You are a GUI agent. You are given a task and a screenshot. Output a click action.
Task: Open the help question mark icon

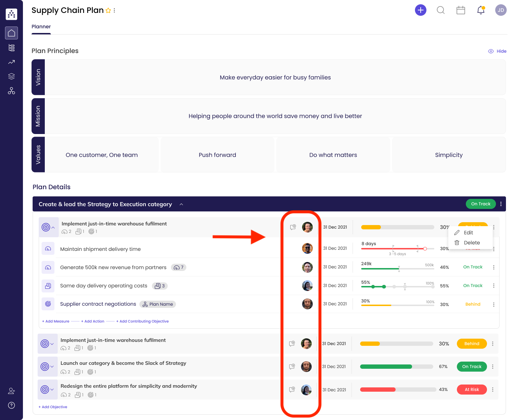pos(11,405)
